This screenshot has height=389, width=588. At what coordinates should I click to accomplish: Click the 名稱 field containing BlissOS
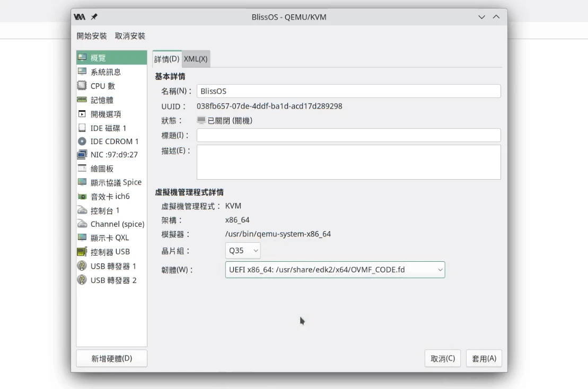pos(348,91)
